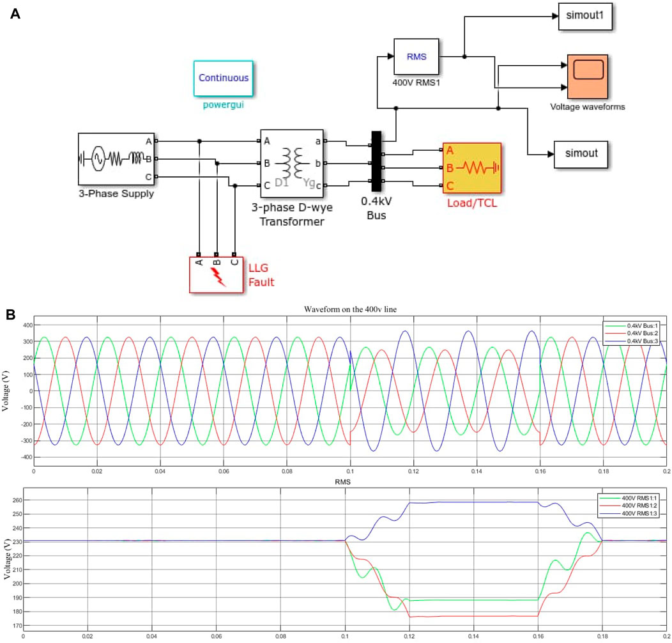Click legend entry '0.4kV Bus:3'

point(631,341)
